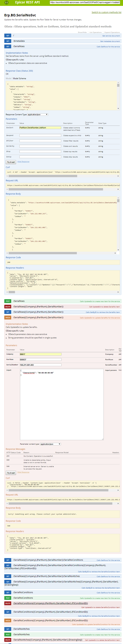123x644 pixels.
Task: Open Calls UpdateExt to update SerialNo link
Action: point(100,318)
